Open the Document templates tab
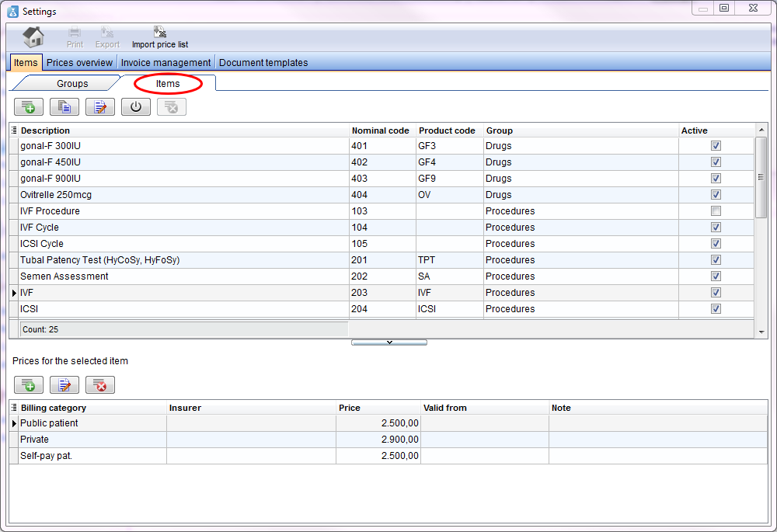Viewport: 777px width, 532px height. (263, 62)
